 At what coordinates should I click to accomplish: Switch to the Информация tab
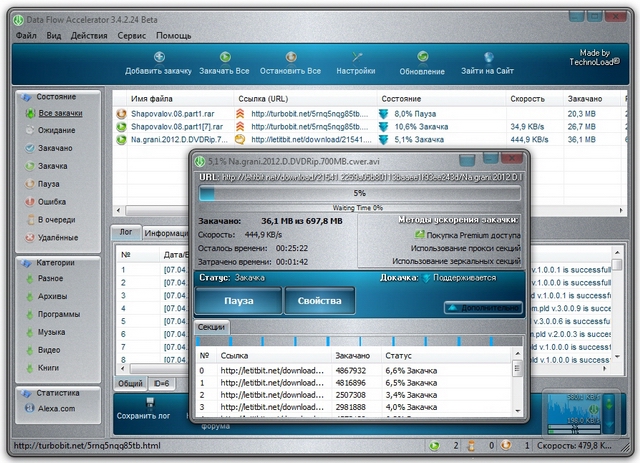coord(165,233)
